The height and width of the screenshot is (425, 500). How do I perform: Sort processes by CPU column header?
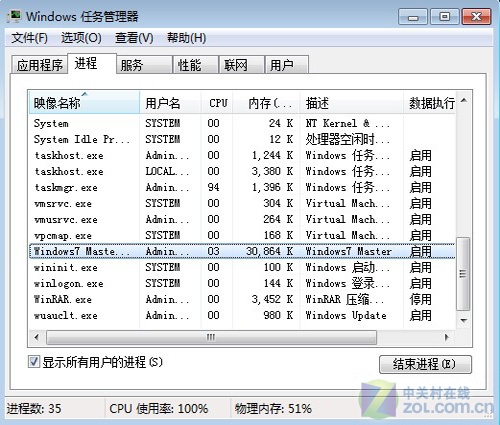(217, 103)
